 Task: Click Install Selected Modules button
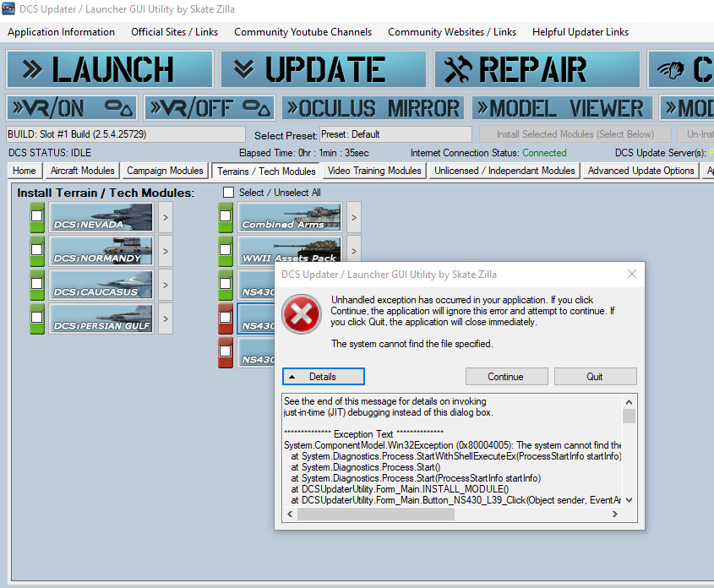click(575, 134)
